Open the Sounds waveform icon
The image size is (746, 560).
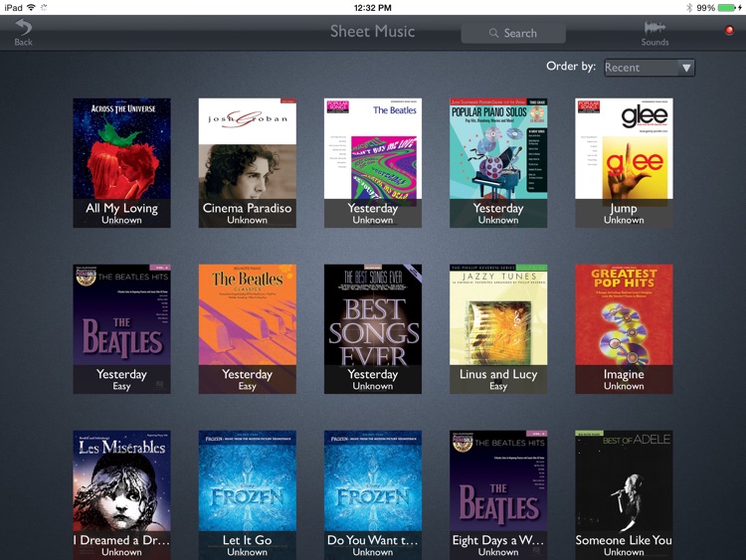[654, 28]
